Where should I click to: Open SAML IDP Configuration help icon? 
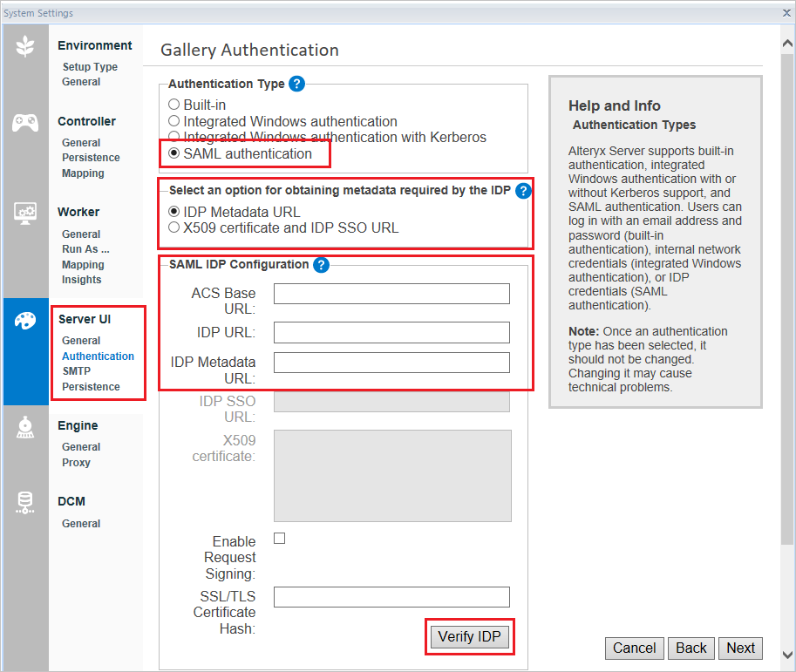pos(321,264)
